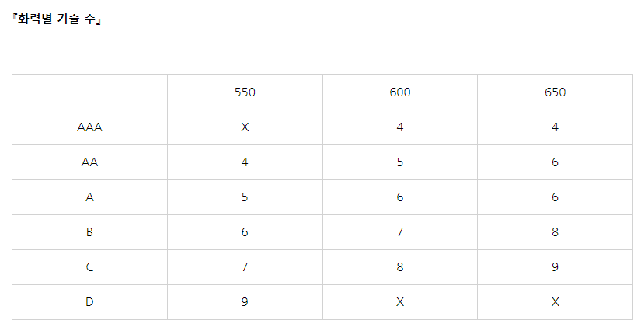Click the 600 column header cell

point(400,92)
